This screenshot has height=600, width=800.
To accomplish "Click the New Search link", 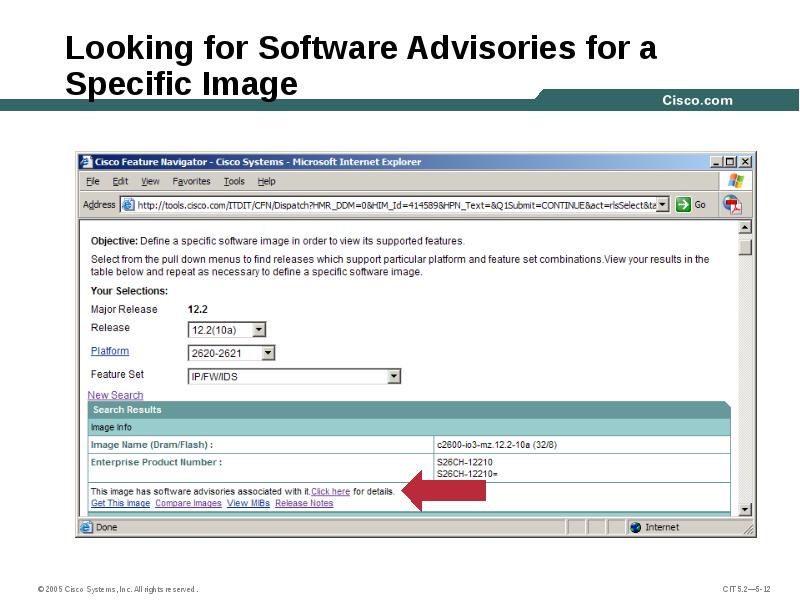I will (115, 395).
